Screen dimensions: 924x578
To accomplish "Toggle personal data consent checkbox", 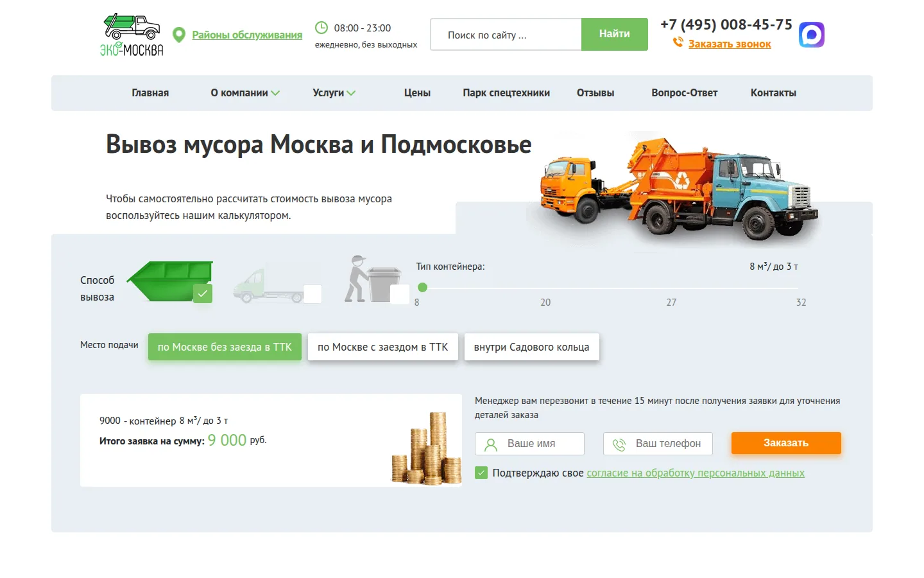I will [481, 473].
